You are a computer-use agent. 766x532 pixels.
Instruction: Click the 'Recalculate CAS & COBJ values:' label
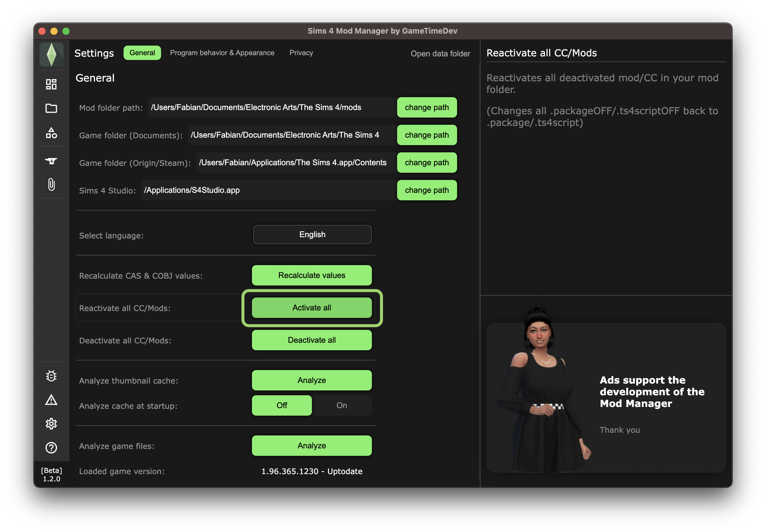point(141,276)
